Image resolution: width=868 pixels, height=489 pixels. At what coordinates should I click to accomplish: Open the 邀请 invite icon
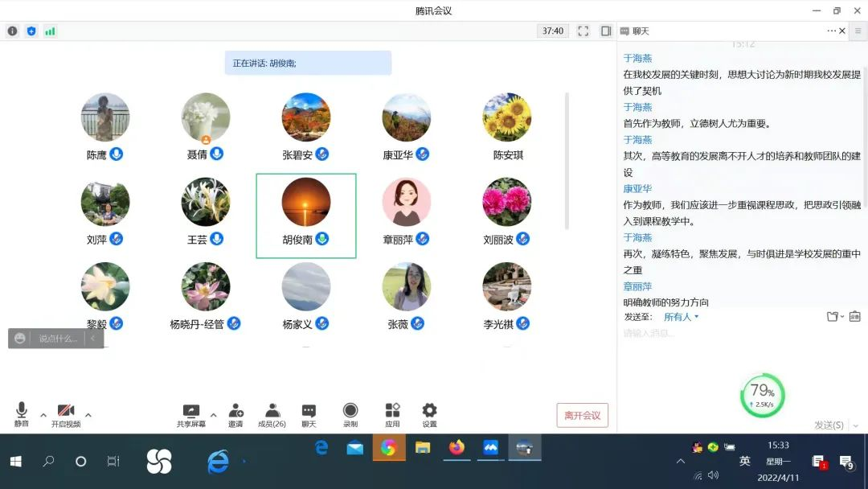pos(235,412)
